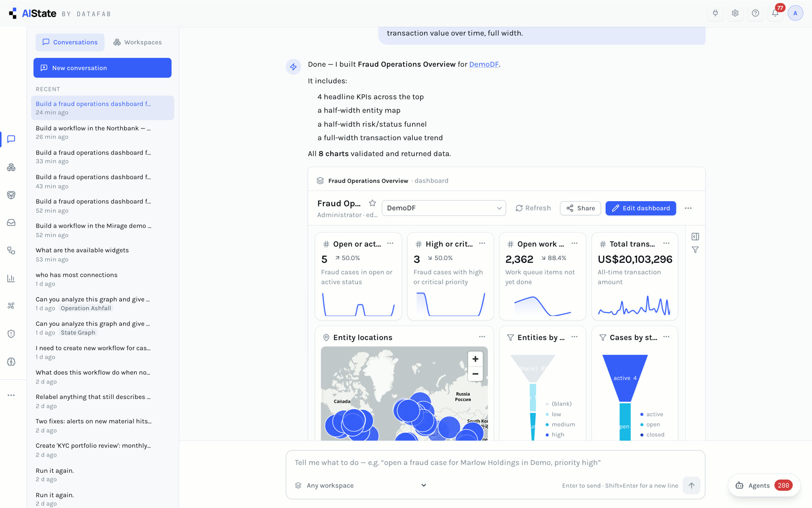Favorite the dashboard with the star icon
812x508 pixels.
pyautogui.click(x=372, y=203)
